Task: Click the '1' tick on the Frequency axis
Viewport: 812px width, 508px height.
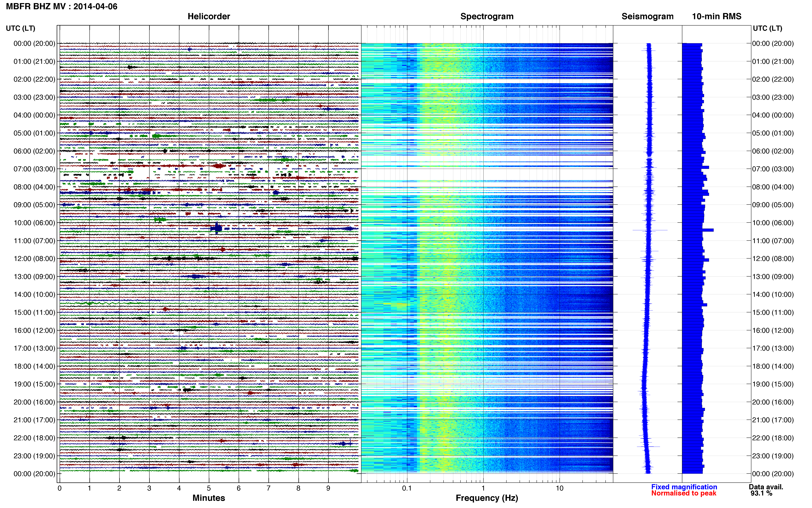Action: click(483, 488)
